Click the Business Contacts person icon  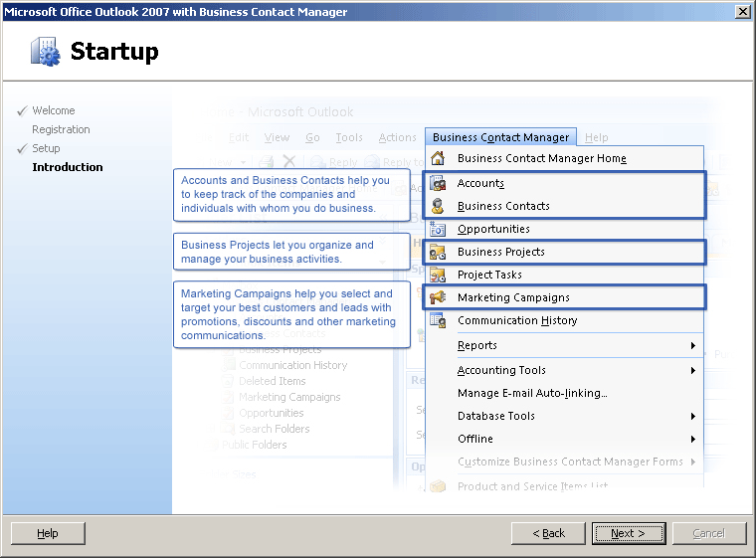tap(438, 206)
